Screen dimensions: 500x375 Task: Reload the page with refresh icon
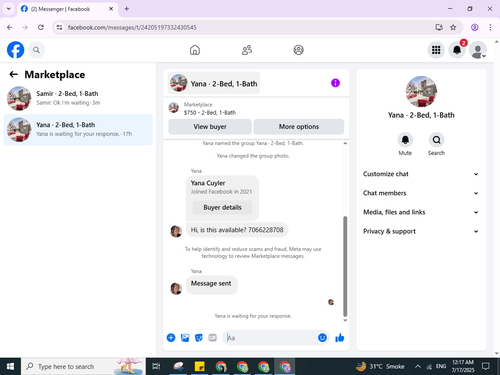(41, 27)
